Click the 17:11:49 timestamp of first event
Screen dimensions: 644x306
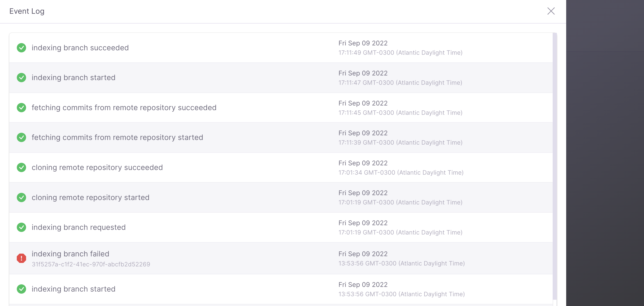(x=400, y=53)
